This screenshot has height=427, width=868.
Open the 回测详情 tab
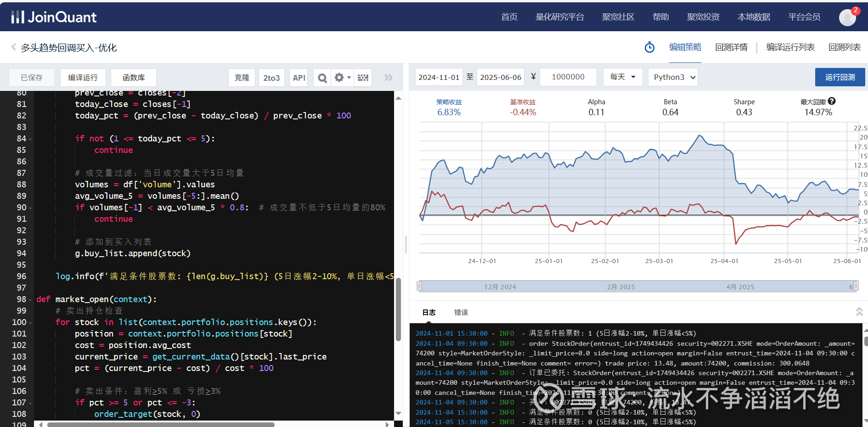click(x=731, y=47)
